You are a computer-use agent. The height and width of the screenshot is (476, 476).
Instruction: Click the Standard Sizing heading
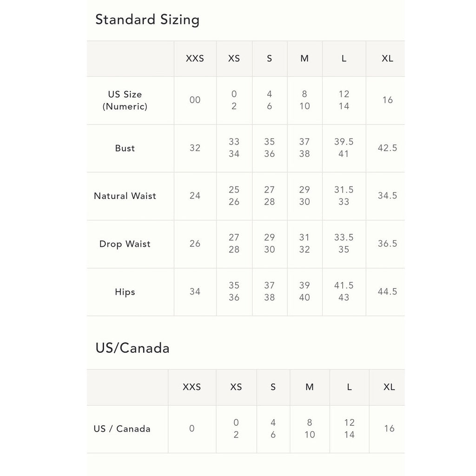[x=147, y=20]
